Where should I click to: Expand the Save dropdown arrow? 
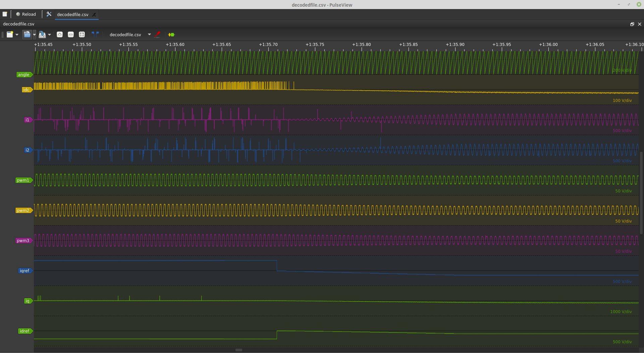(49, 35)
